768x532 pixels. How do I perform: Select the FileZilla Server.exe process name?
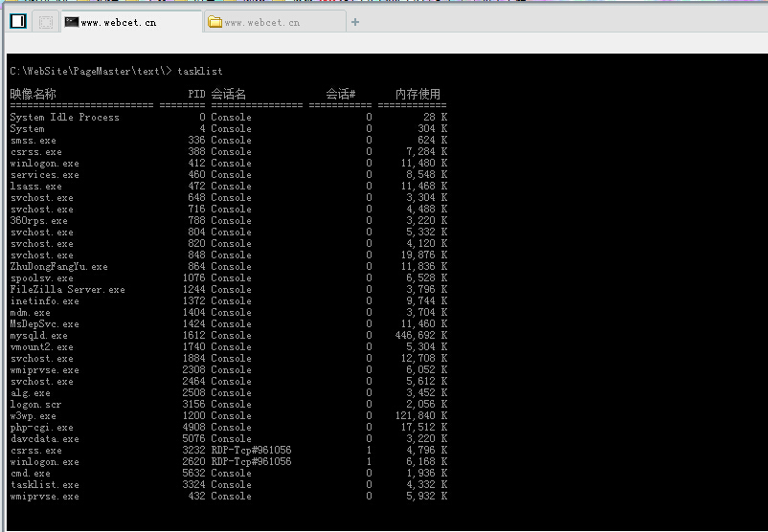click(x=68, y=290)
